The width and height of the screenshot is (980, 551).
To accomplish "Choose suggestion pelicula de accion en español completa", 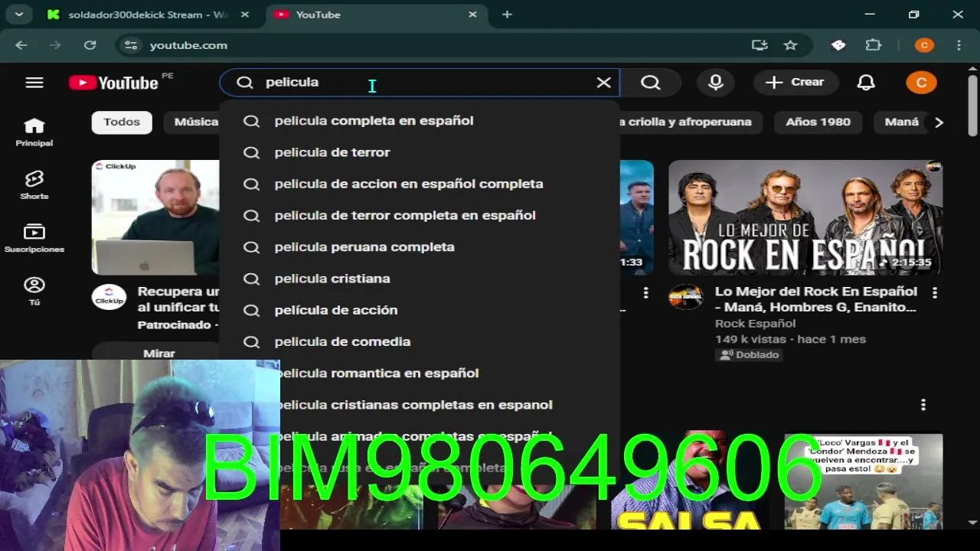I will [x=420, y=184].
